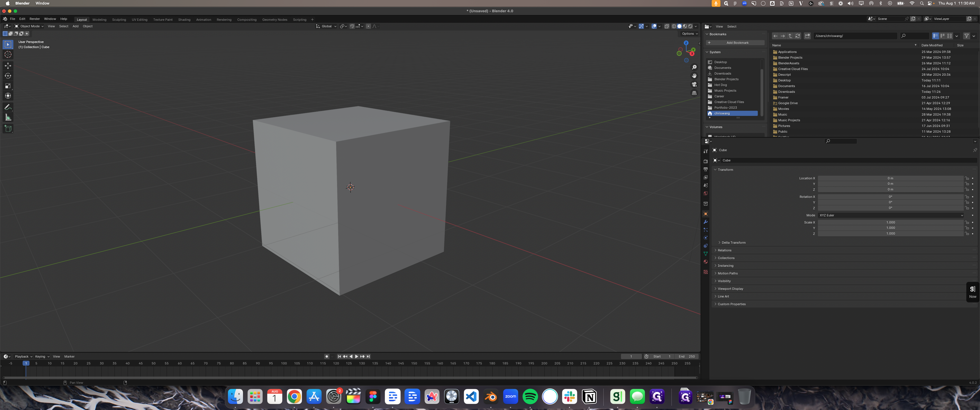Open the viewport Add menu
This screenshot has width=980, height=410.
click(75, 26)
